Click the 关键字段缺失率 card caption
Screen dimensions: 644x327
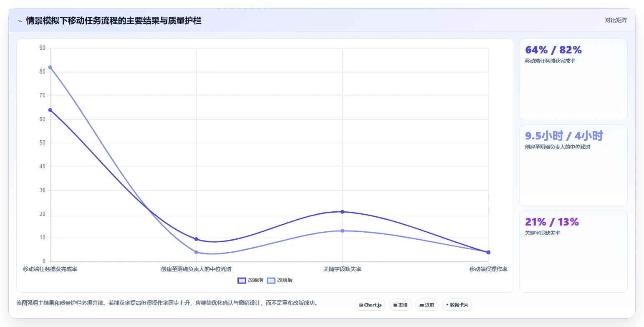[543, 233]
